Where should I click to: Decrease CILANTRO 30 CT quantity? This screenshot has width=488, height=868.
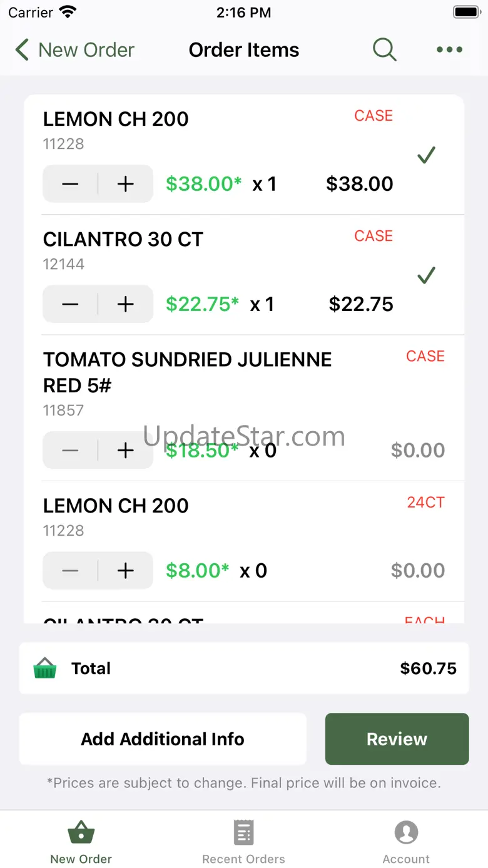tap(70, 304)
